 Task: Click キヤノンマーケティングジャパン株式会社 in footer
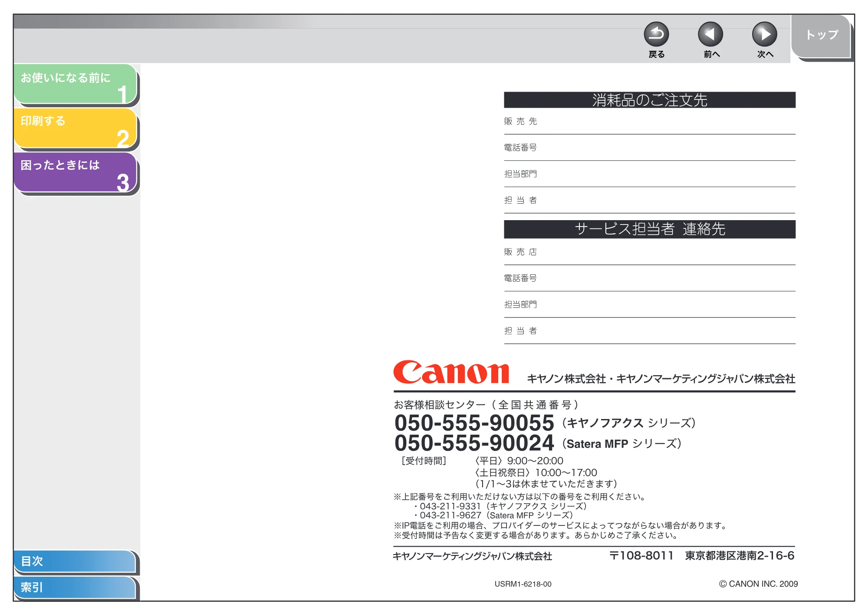(472, 556)
